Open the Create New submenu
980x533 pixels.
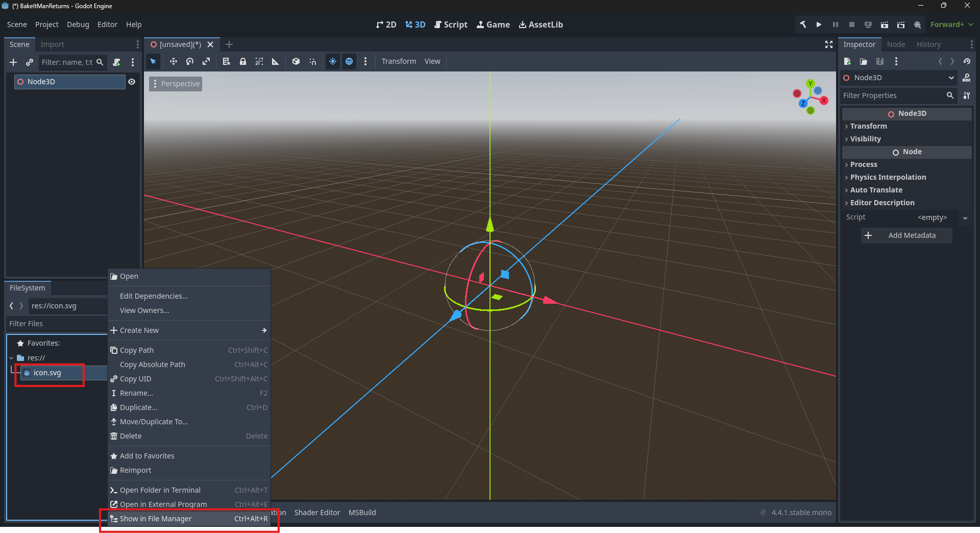tap(189, 330)
